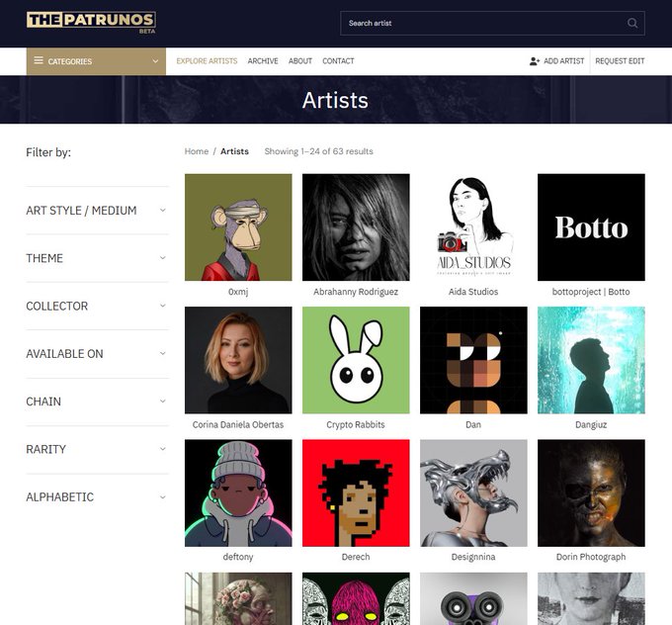Open the Categories dropdown chevron
Image resolution: width=672 pixels, height=625 pixels.
click(155, 61)
